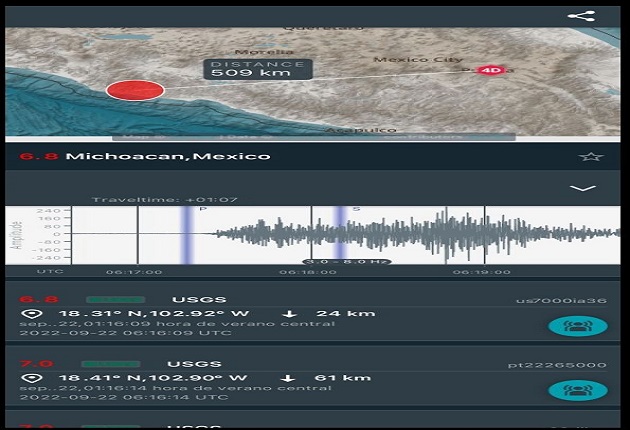Tap the share icon at top right
This screenshot has width=630, height=430.
pos(581,16)
